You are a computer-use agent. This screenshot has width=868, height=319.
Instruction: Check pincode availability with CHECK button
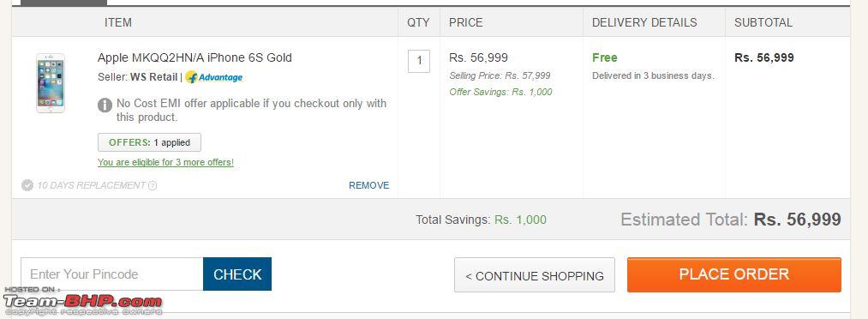click(x=237, y=274)
